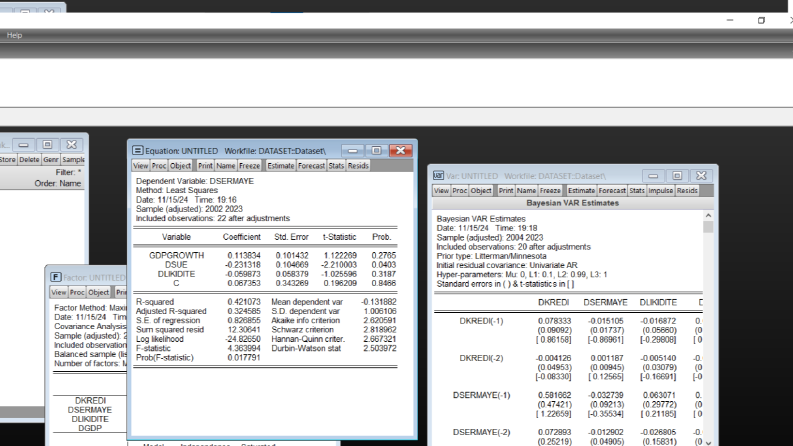Click the Bayesian VAR Estimates header bar
The height and width of the screenshot is (446, 793).
coord(572,203)
